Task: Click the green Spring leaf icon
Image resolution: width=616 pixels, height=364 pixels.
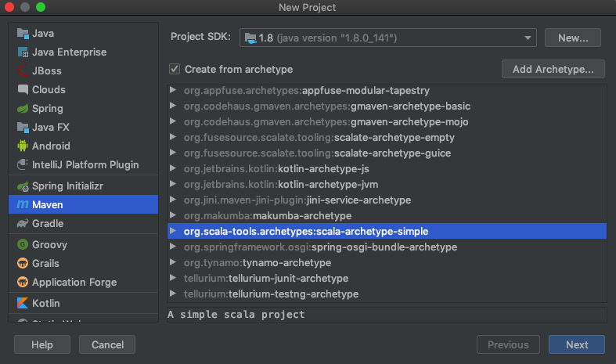Action: click(23, 109)
